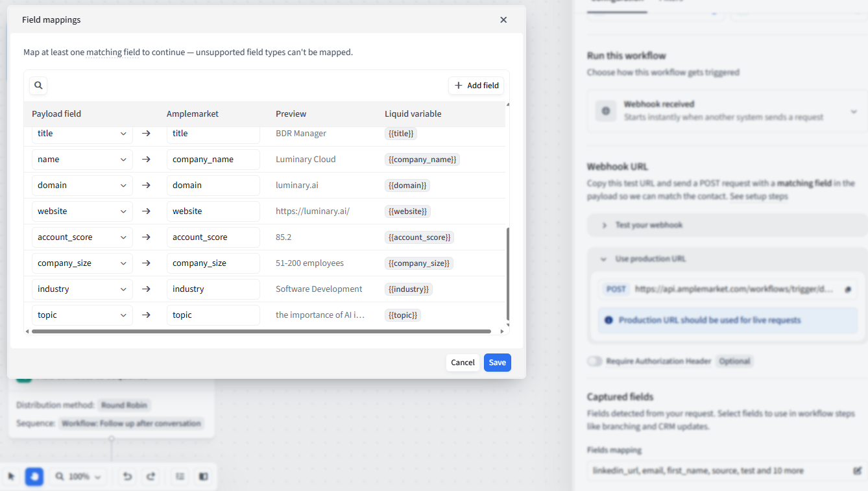Copy the production webhook URL
The image size is (868, 491).
point(848,289)
